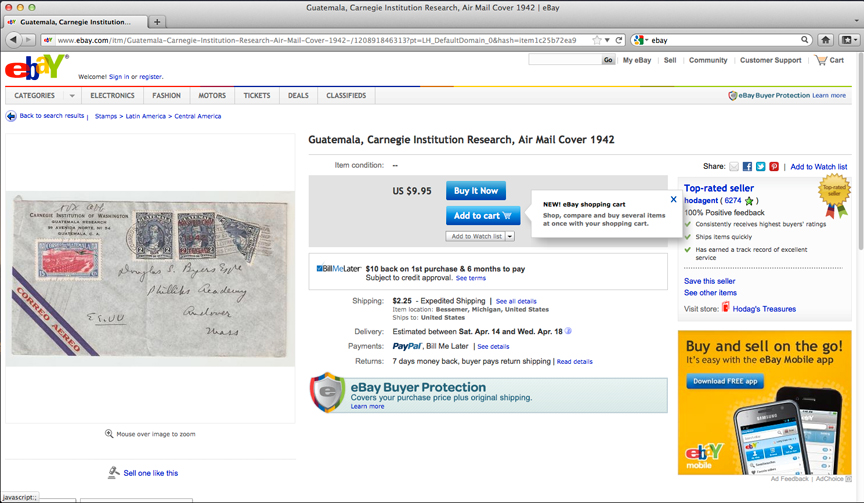Expand Add to Watch list dropdown arrow

tap(510, 236)
